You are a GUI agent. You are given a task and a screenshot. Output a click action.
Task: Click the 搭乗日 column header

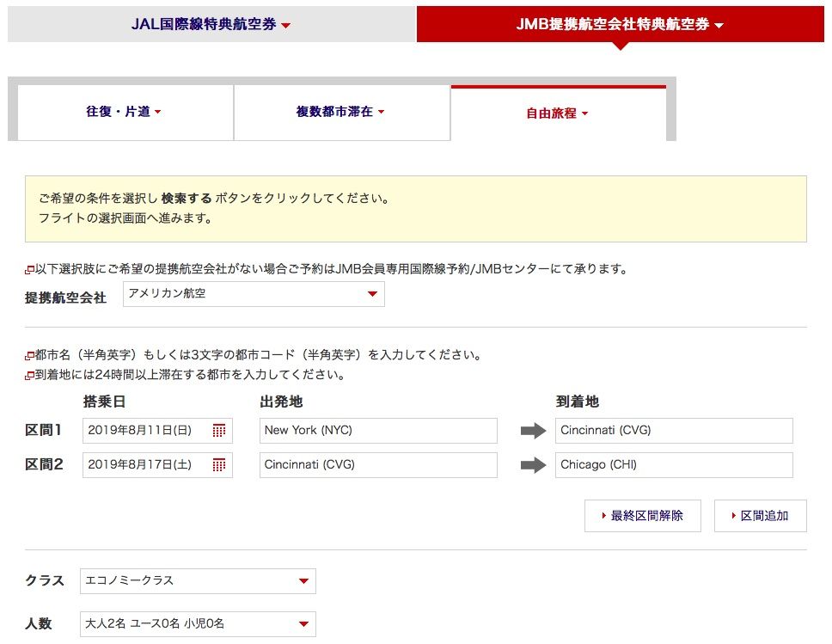[105, 402]
